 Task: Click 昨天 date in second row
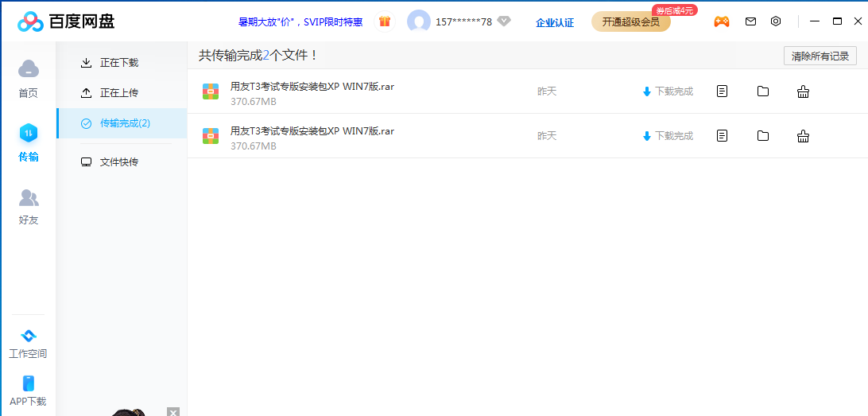[x=547, y=136]
